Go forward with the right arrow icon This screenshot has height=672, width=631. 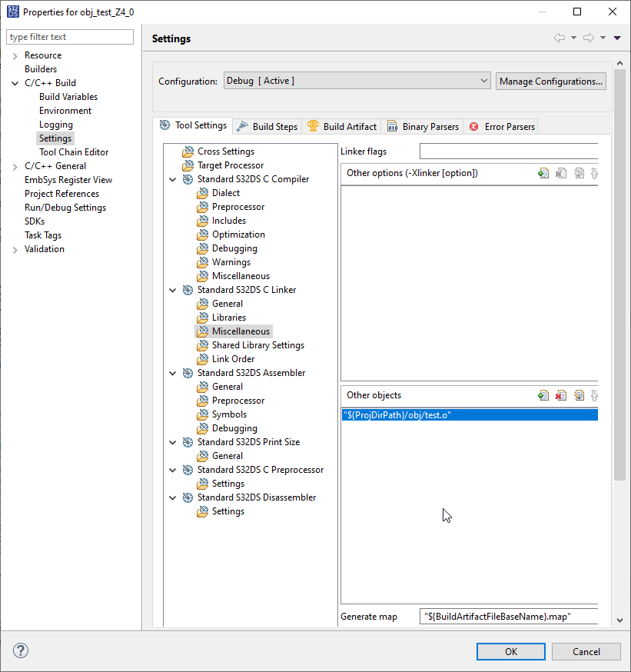pos(589,38)
